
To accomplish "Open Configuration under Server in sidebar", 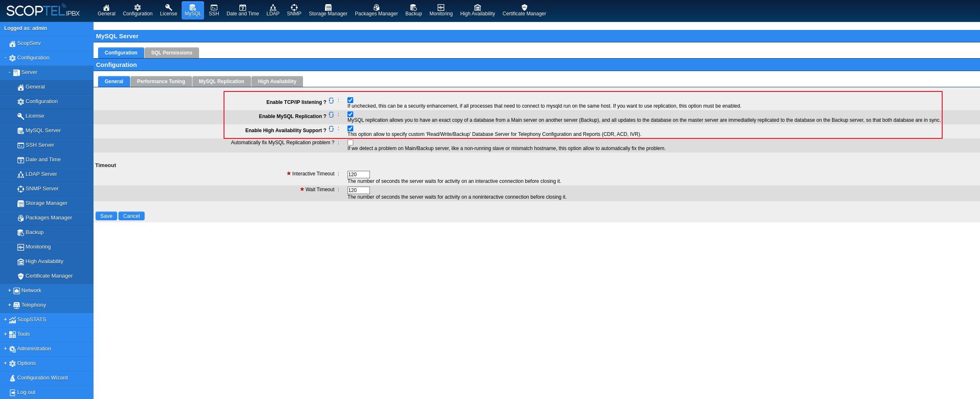I will (47, 101).
